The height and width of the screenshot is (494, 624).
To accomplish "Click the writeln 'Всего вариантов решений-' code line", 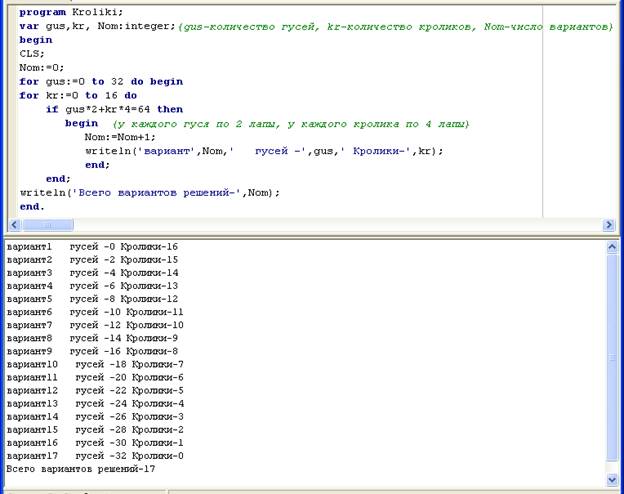I will [x=150, y=193].
